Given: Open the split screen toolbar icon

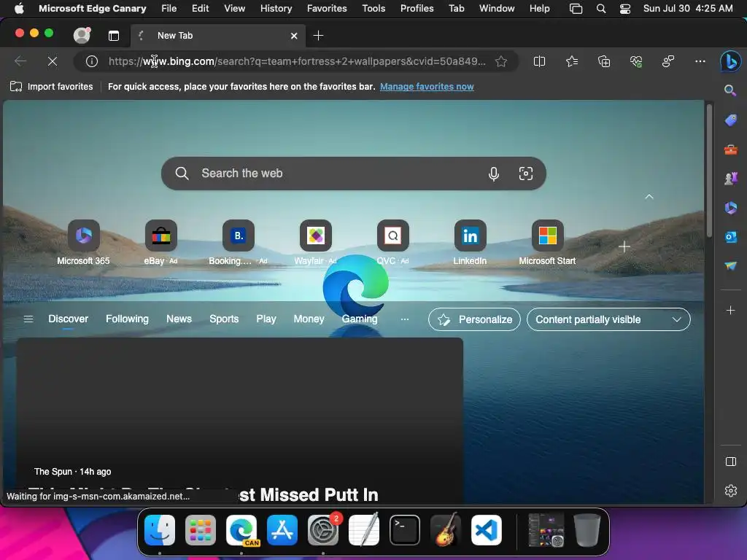Looking at the screenshot, I should pyautogui.click(x=539, y=61).
